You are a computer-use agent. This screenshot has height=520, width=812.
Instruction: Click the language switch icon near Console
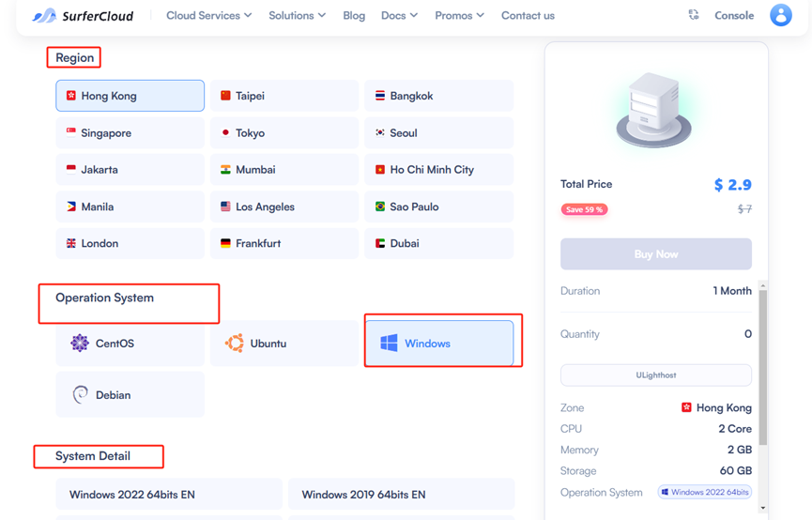(x=694, y=15)
